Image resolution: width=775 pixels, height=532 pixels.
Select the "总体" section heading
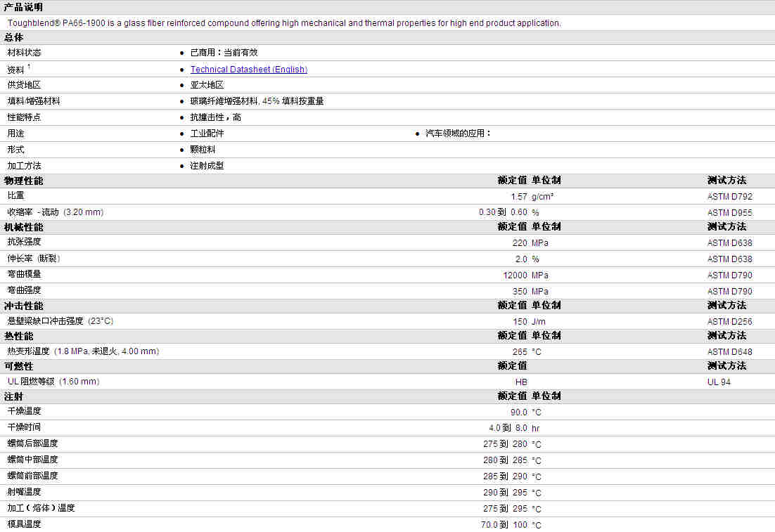tap(14, 37)
